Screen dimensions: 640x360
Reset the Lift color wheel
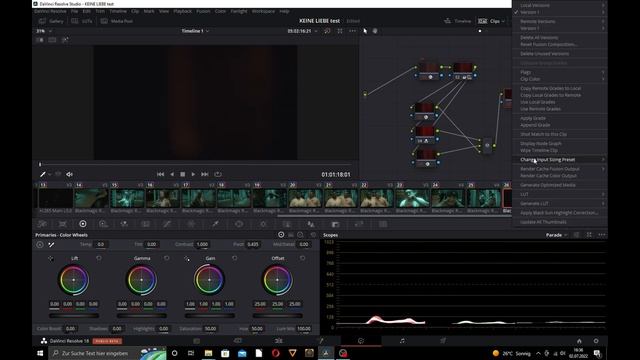tap(99, 258)
